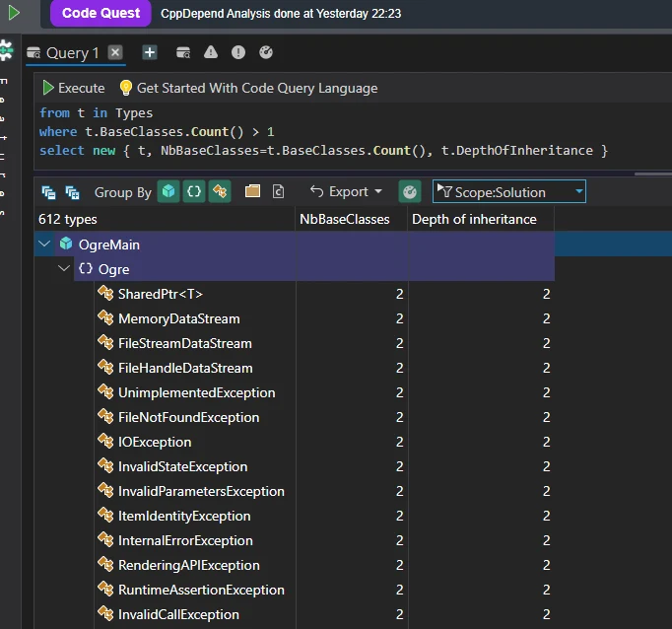Screen dimensions: 672x629
Task: Select ItemIdentityException type row
Action: click(324, 516)
